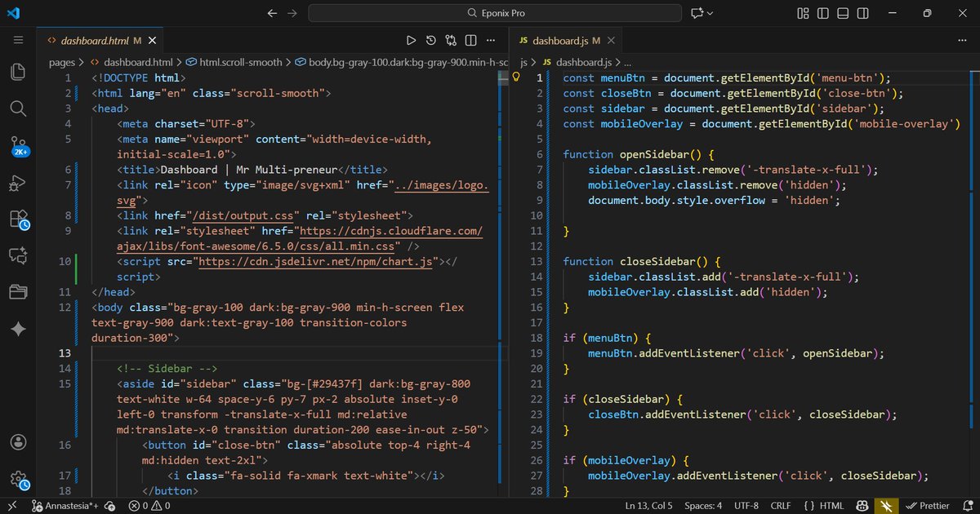Image resolution: width=980 pixels, height=514 pixels.
Task: Open the 'html.scroll-smooth' breadcrumb dropdown
Action: 240,62
